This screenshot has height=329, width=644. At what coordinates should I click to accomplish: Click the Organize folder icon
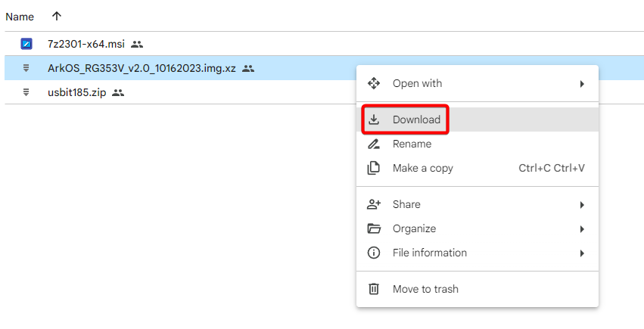coord(373,228)
